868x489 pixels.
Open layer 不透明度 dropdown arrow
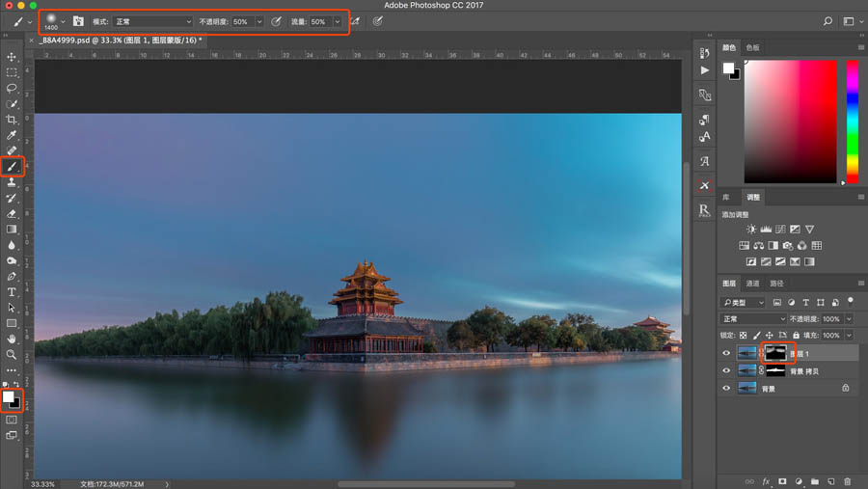tap(849, 319)
